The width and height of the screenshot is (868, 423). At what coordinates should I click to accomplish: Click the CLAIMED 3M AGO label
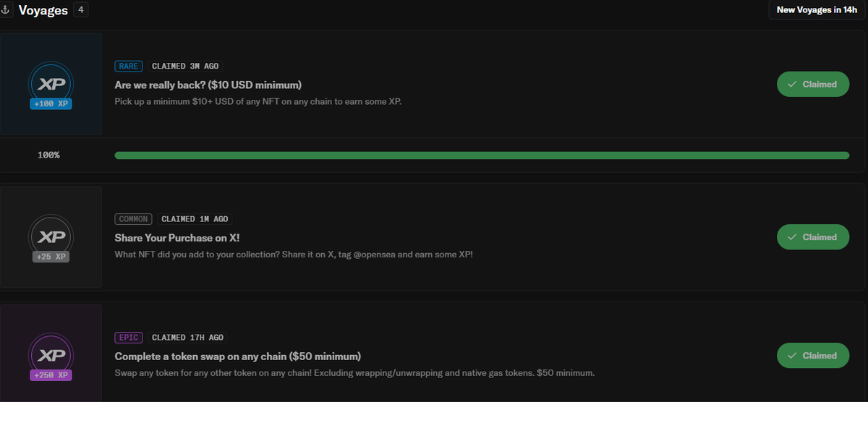pos(185,66)
